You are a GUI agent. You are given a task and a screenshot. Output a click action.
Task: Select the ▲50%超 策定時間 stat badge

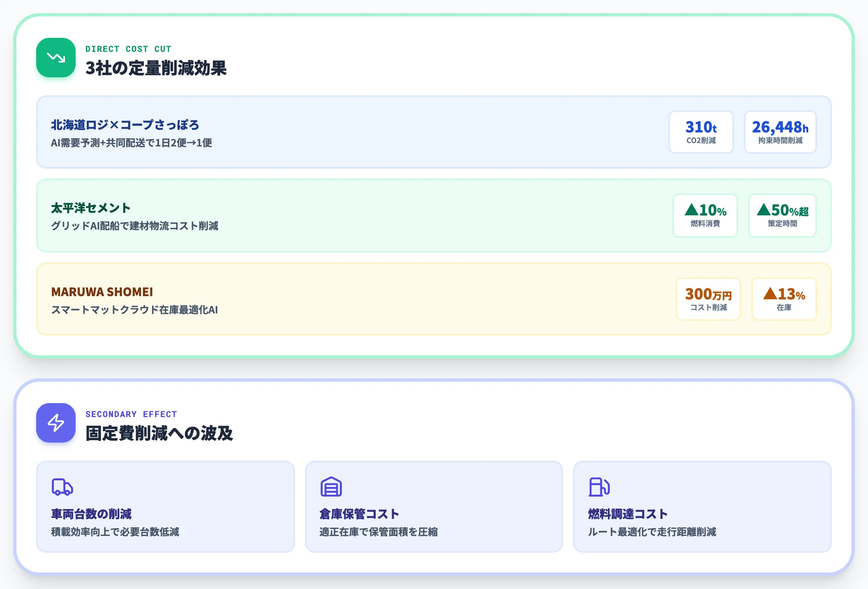[783, 216]
